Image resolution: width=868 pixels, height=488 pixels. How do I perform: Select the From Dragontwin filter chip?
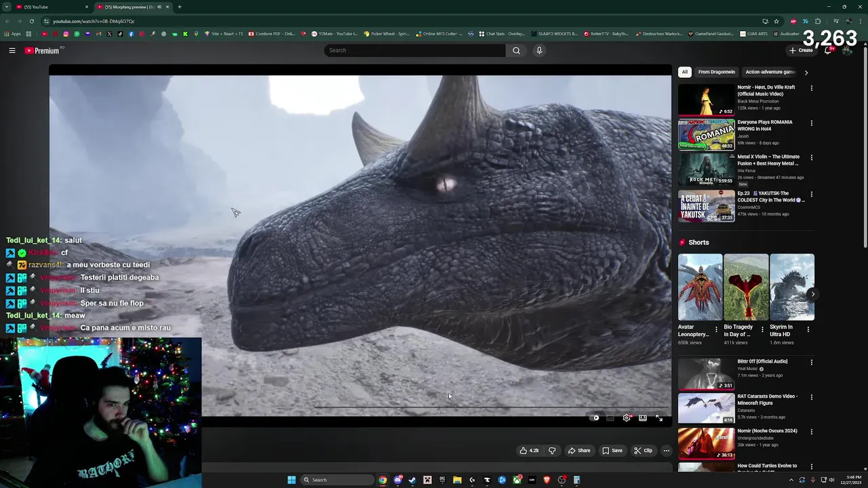pyautogui.click(x=717, y=72)
